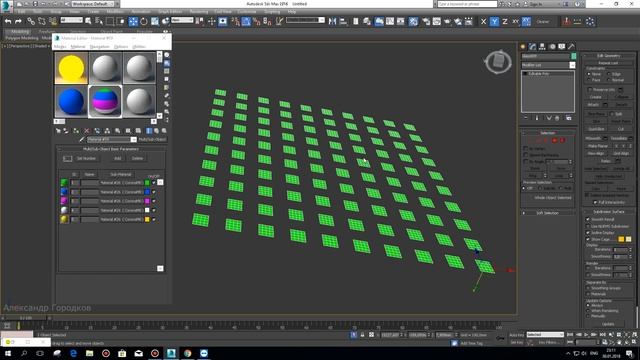
Task: Toggle the By Vertex checkbox
Action: coord(526,149)
